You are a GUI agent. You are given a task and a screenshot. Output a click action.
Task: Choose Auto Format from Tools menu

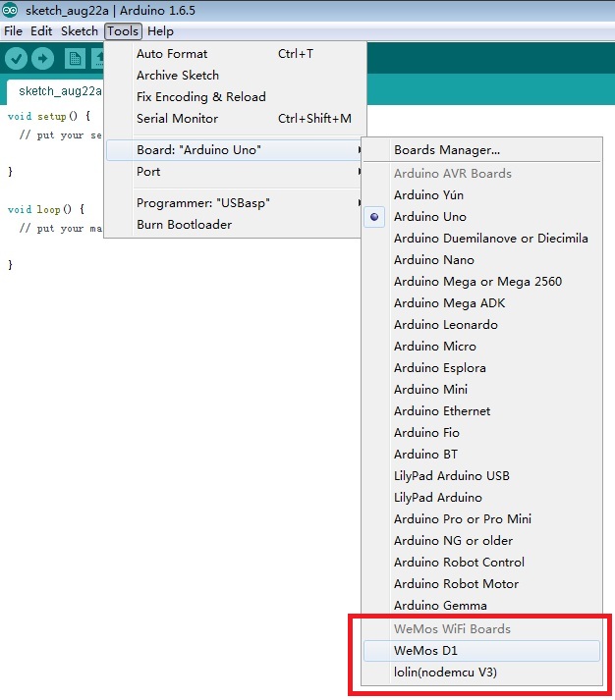[236, 54]
